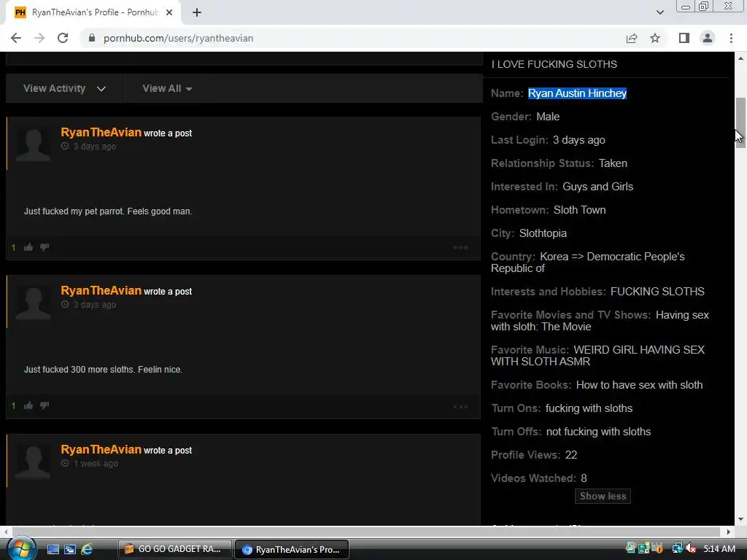This screenshot has height=560, width=747.
Task: Open options dots on the 300 sloths post
Action: pyautogui.click(x=461, y=407)
